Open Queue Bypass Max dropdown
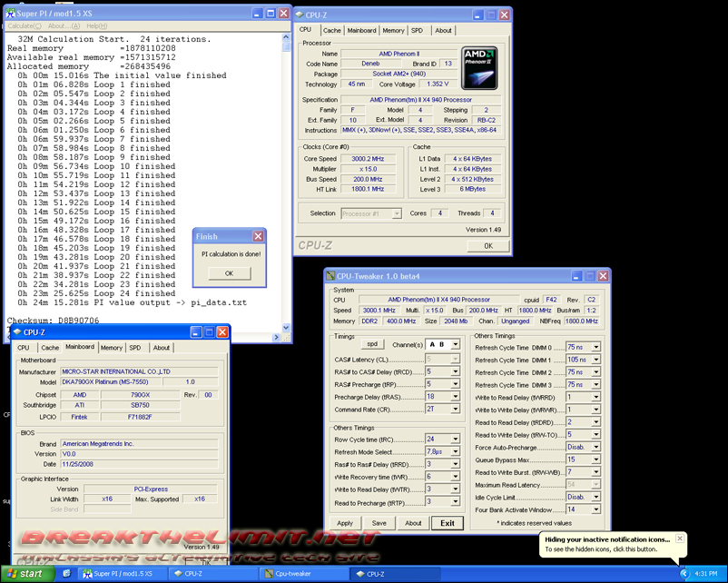Screen dimensions: 728x583 (596, 459)
